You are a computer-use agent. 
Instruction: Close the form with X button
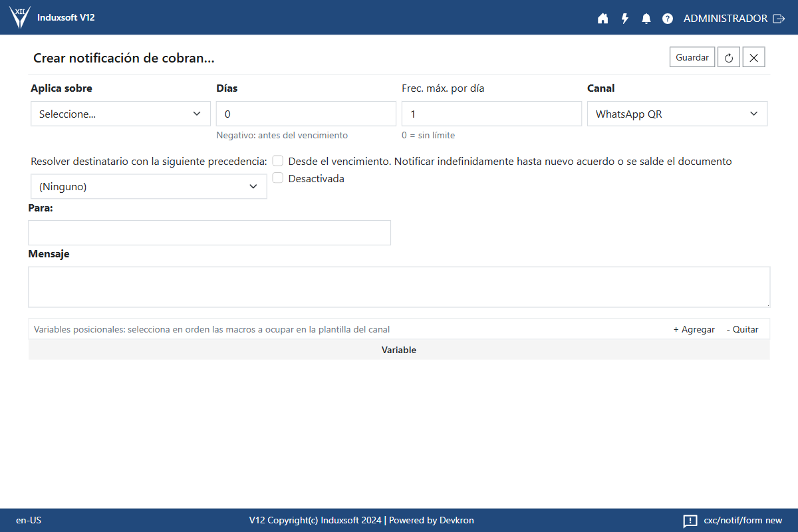(754, 57)
